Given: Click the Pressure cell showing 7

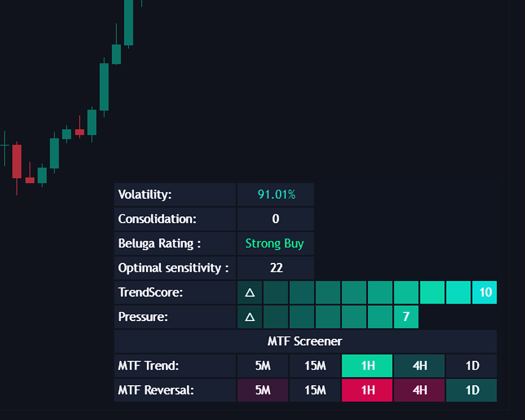Looking at the screenshot, I should tap(406, 317).
